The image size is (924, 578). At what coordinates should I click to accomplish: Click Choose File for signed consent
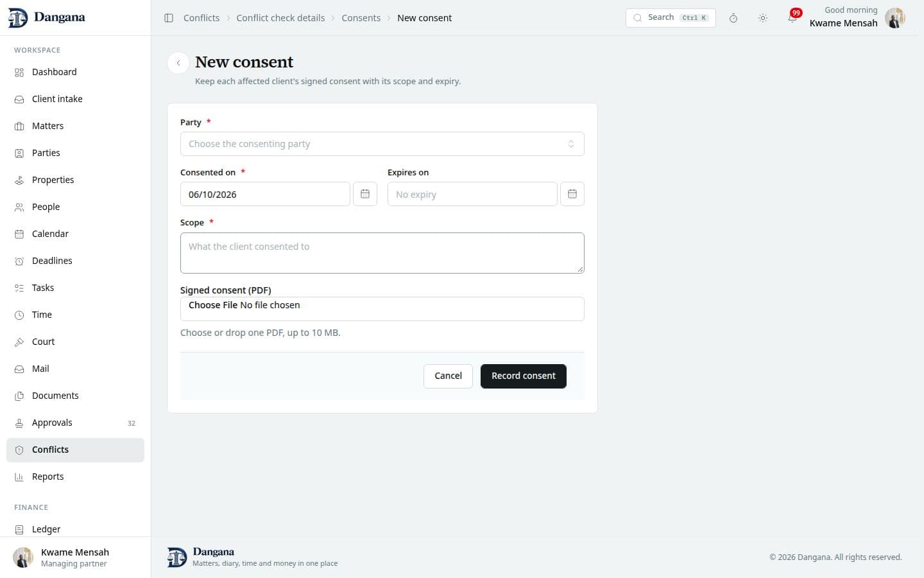pos(213,305)
